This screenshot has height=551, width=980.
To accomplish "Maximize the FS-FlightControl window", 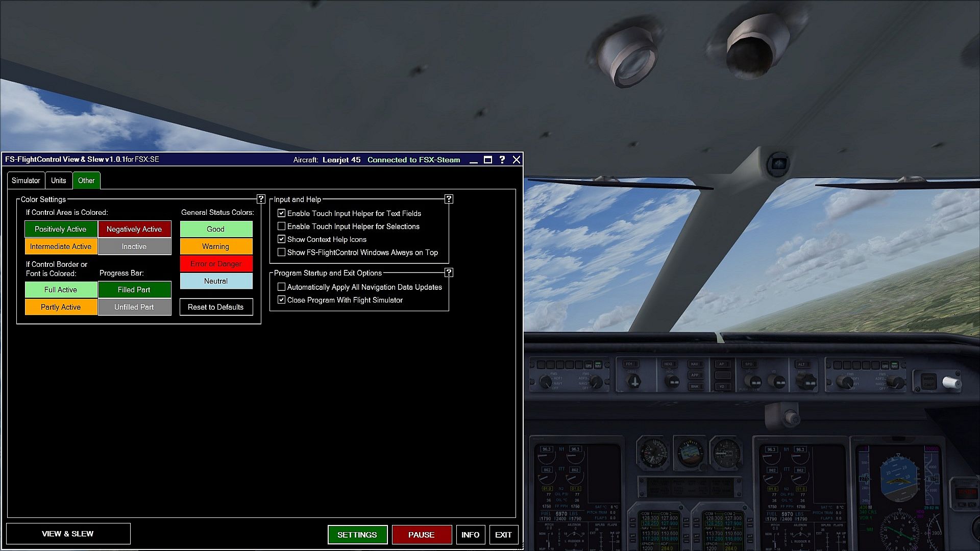I will click(x=488, y=160).
